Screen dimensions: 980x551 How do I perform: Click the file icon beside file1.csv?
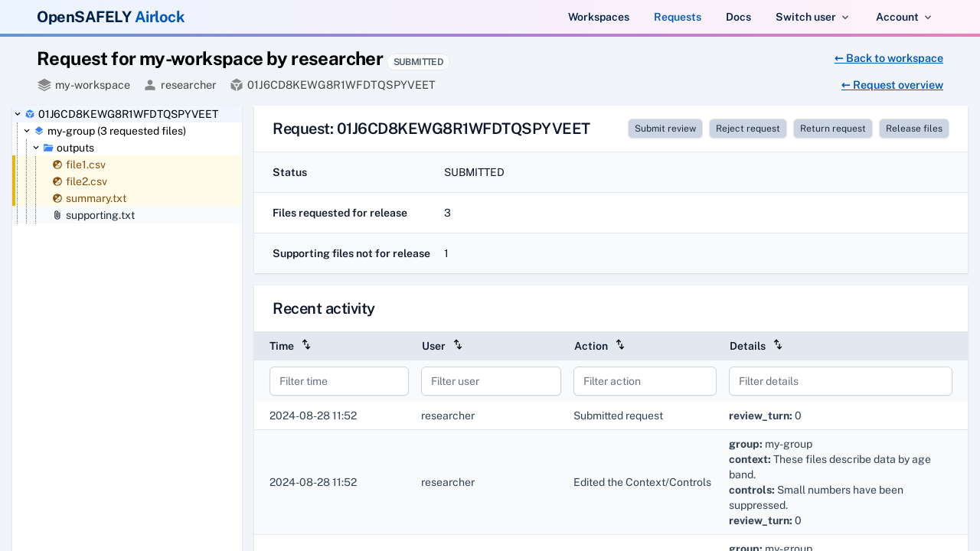click(57, 165)
